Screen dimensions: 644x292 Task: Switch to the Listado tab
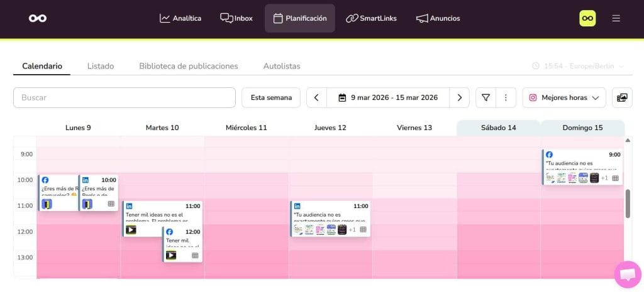coord(101,66)
